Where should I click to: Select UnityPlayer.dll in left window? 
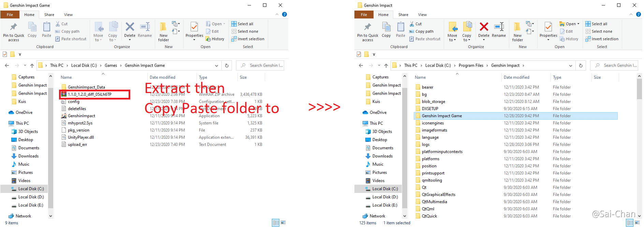pyautogui.click(x=80, y=137)
